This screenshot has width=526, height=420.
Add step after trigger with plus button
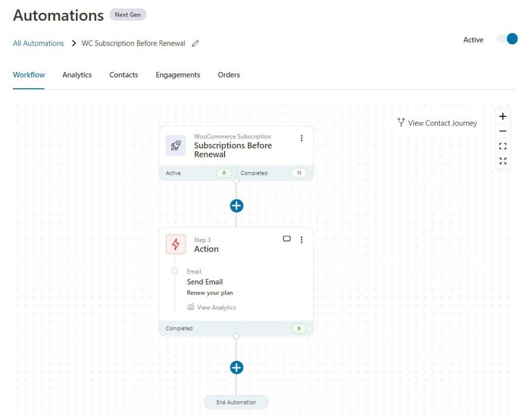pyautogui.click(x=236, y=206)
